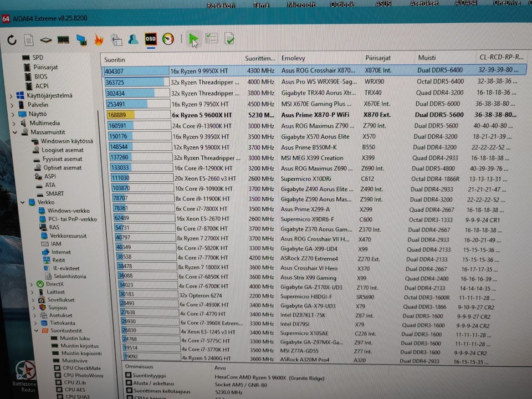The height and width of the screenshot is (399, 532).
Task: Click the Windows-verkko tree icon
Action: 42,211
